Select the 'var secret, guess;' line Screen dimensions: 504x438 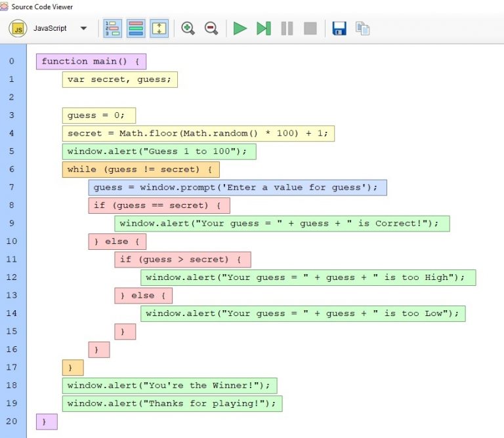click(120, 79)
